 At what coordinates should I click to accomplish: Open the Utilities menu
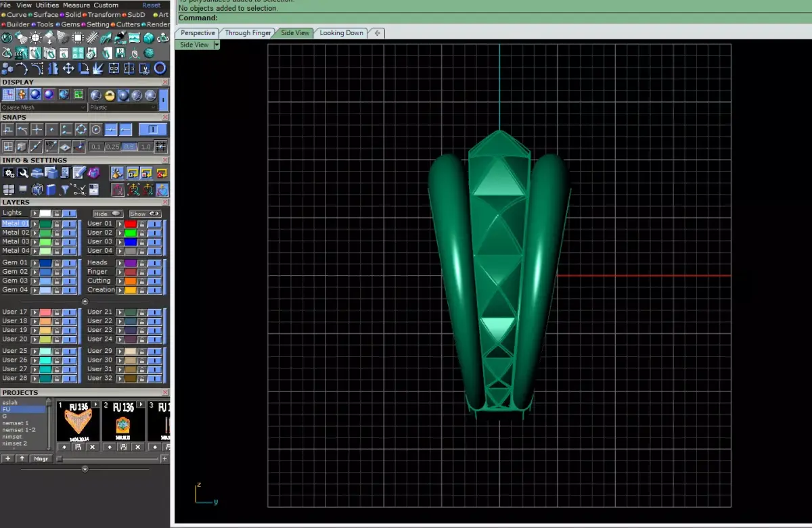pyautogui.click(x=47, y=5)
